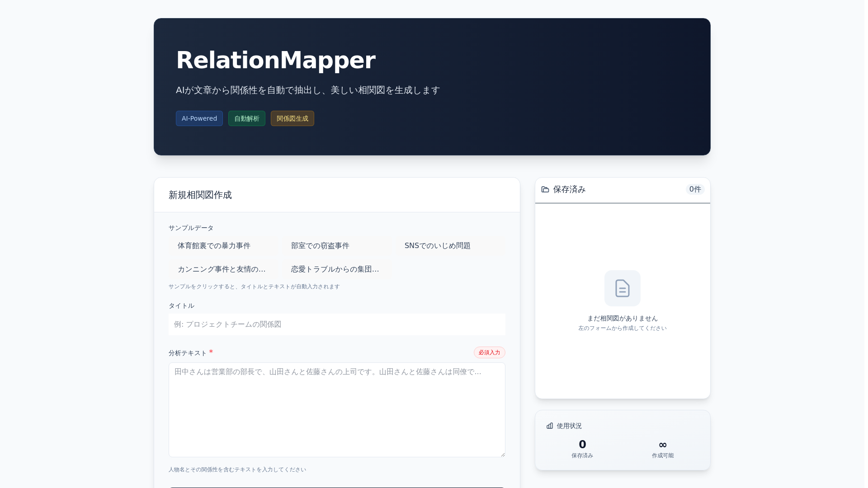Click the folder icon beside 保存済み

click(x=545, y=189)
